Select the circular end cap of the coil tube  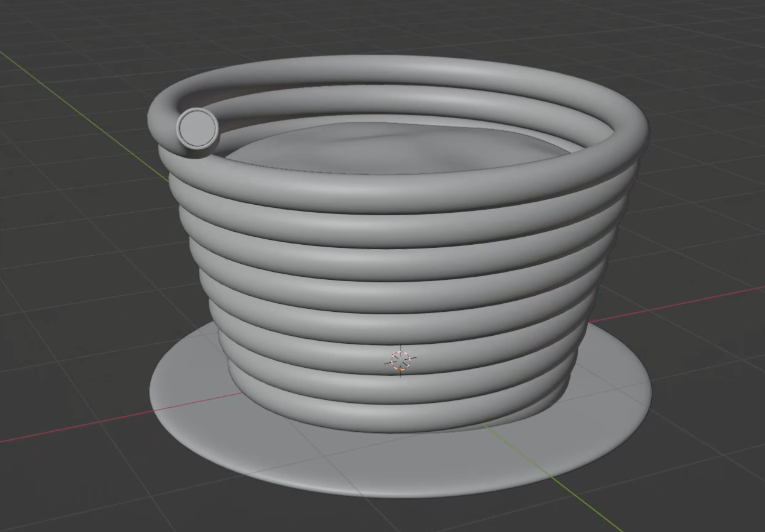tap(198, 128)
